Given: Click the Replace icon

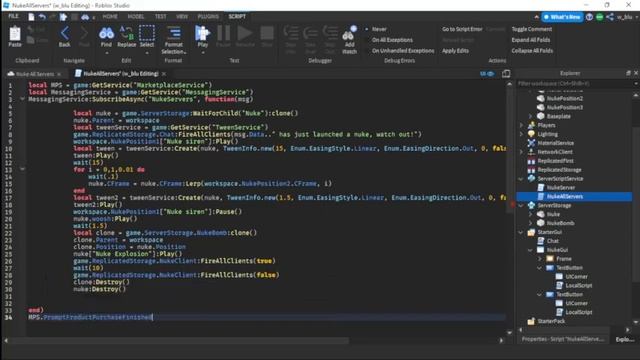Looking at the screenshot, I should point(127,33).
